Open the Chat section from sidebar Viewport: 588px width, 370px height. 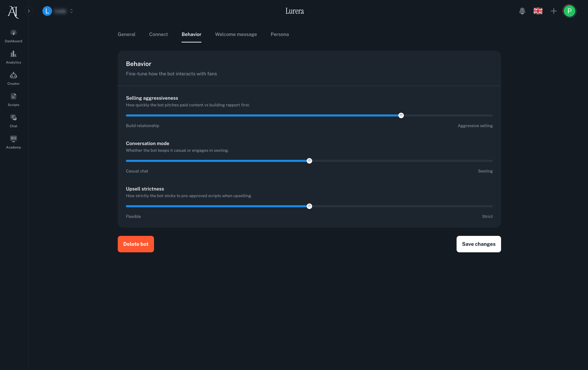[x=13, y=120]
